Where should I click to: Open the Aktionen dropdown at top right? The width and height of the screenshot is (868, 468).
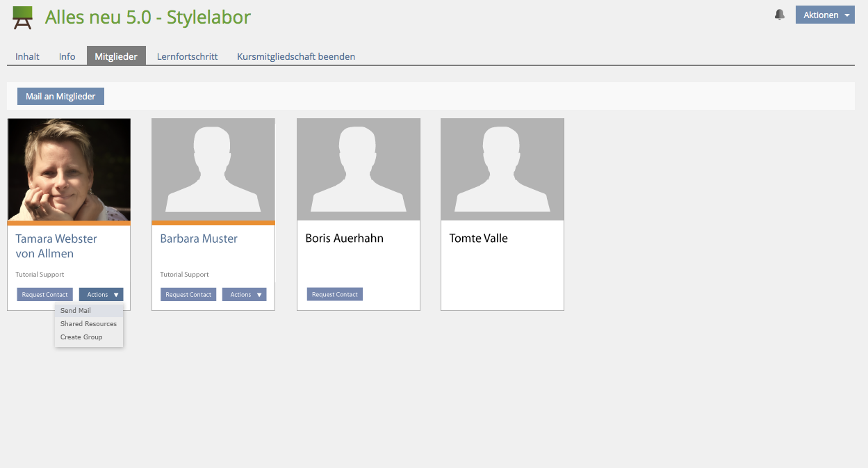825,15
